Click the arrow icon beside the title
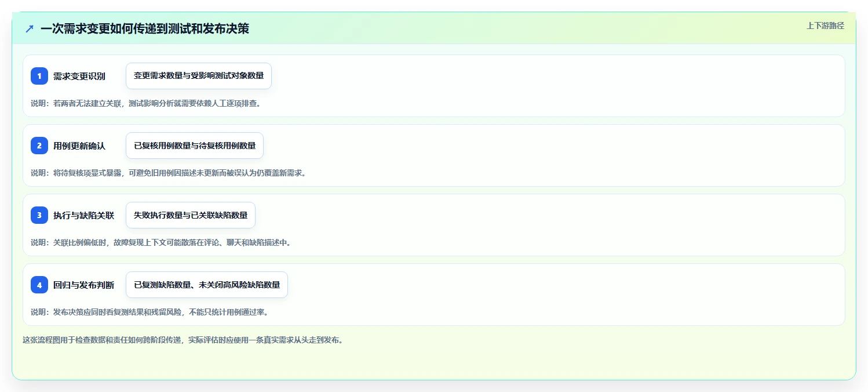The width and height of the screenshot is (868, 392). 30,28
